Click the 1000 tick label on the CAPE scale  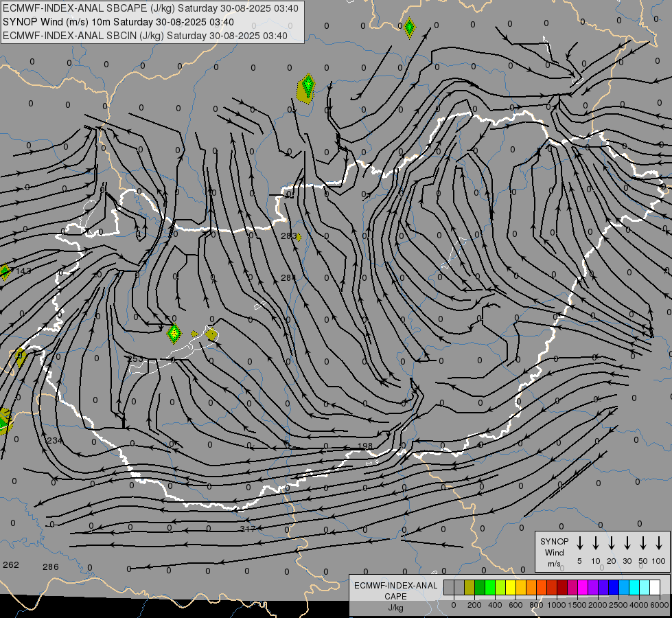click(x=557, y=605)
